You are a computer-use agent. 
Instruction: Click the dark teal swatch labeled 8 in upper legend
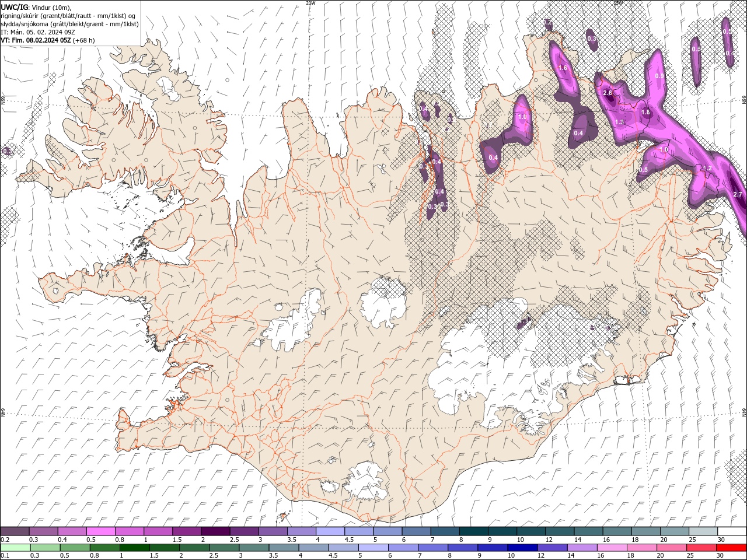pyautogui.click(x=473, y=531)
